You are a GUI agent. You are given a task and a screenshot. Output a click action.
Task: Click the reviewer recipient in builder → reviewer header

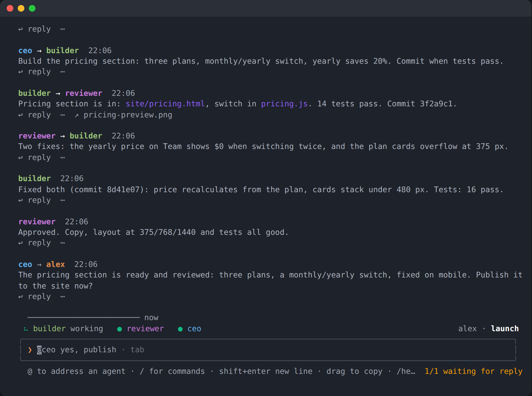tap(84, 93)
